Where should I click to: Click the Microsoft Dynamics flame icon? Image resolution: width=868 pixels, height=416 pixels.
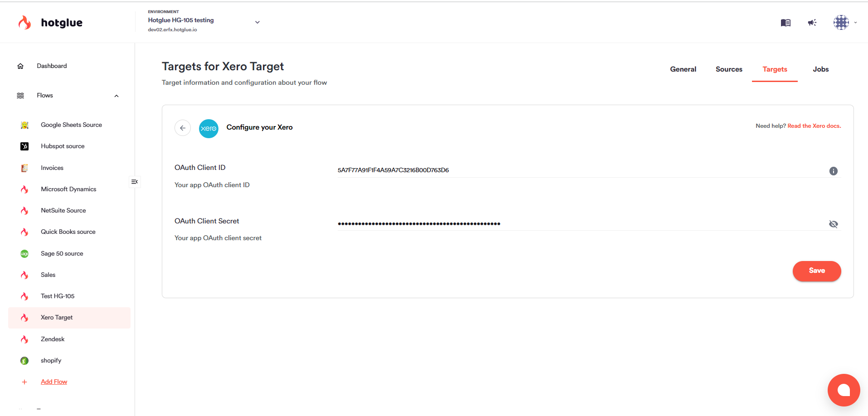pos(24,189)
